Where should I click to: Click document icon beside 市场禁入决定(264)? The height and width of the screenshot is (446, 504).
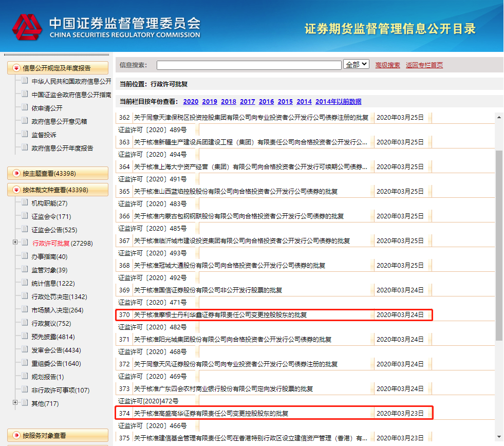click(x=25, y=309)
